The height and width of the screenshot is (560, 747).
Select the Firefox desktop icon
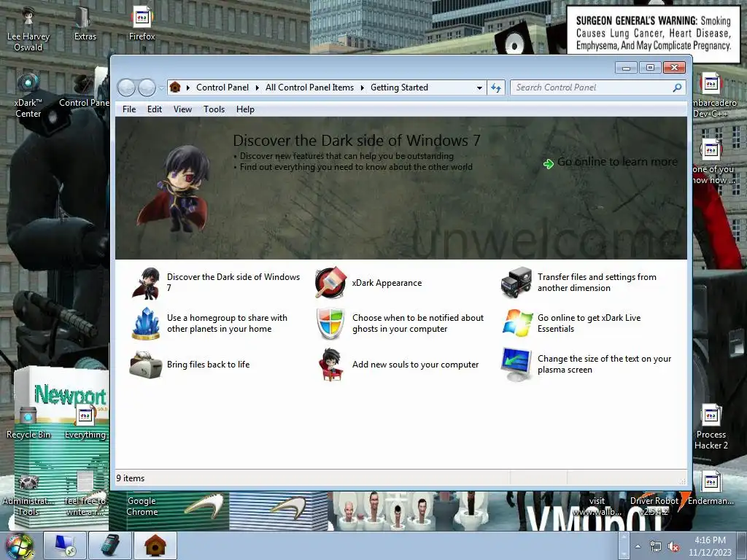(142, 24)
